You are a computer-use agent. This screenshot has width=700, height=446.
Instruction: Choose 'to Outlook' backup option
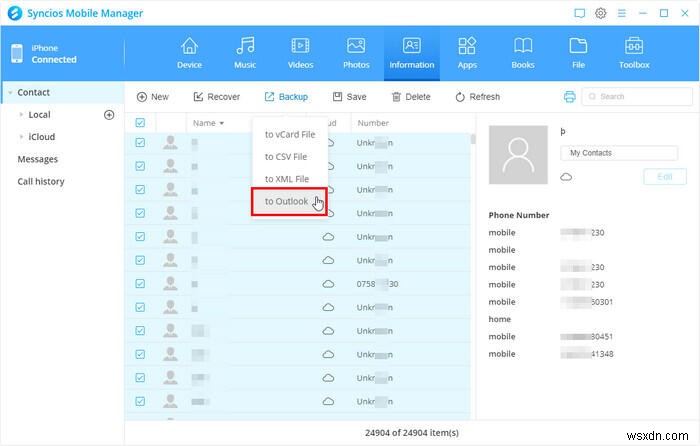point(289,201)
